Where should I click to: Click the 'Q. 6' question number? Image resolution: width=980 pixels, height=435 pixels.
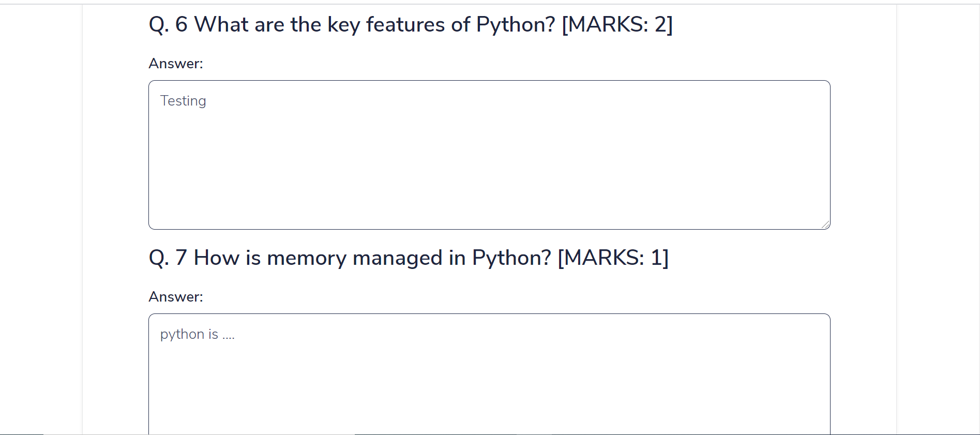168,25
